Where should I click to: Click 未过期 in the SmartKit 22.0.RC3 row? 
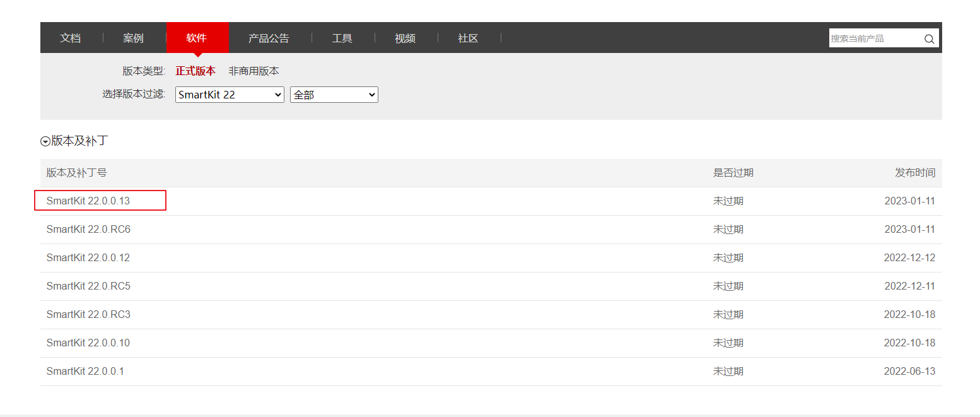[728, 315]
